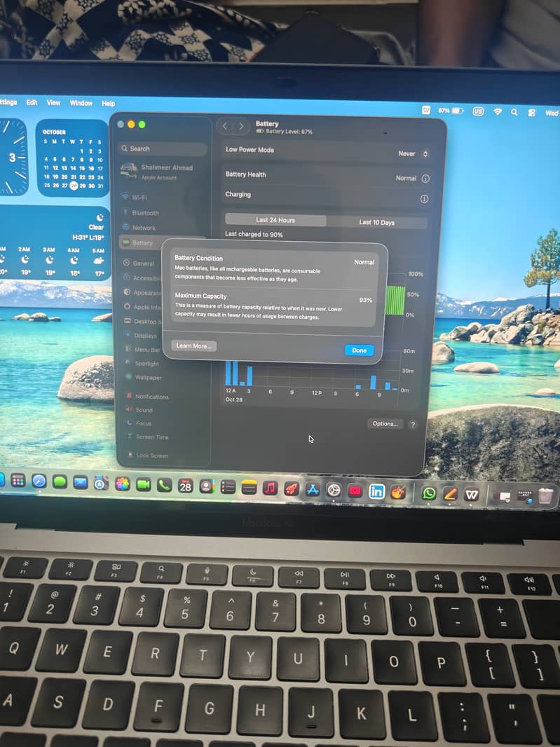The width and height of the screenshot is (560, 747).
Task: Click the Search field in Settings sidebar
Action: (163, 149)
